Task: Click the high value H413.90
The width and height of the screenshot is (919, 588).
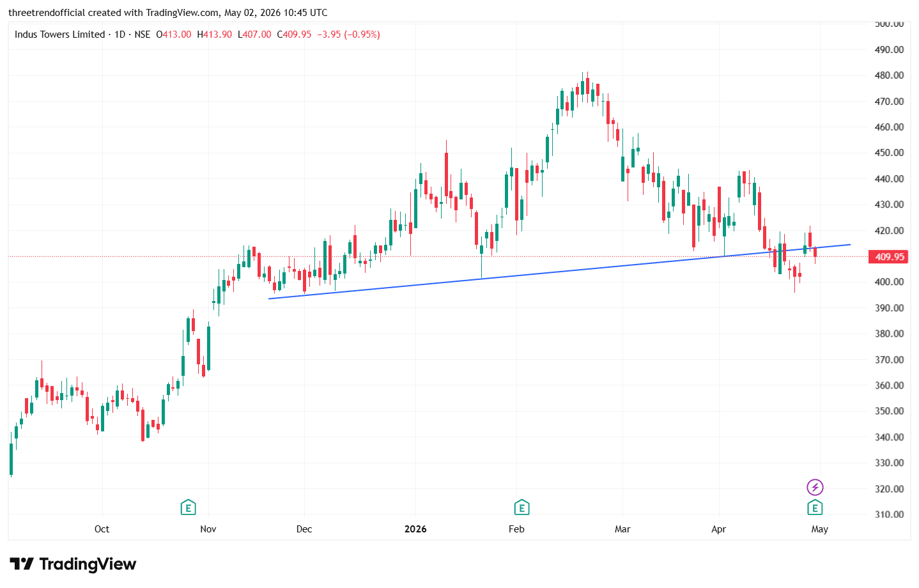Action: 214,35
